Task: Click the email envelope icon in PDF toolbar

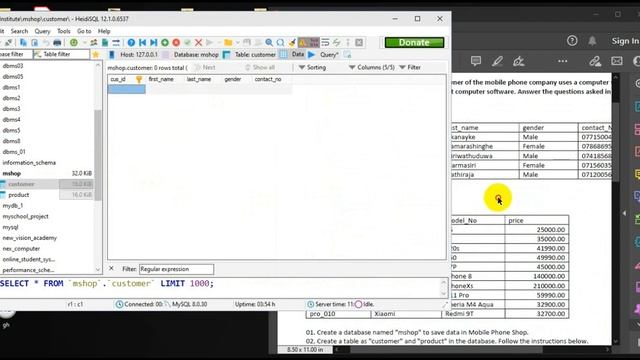Action: coord(617,61)
